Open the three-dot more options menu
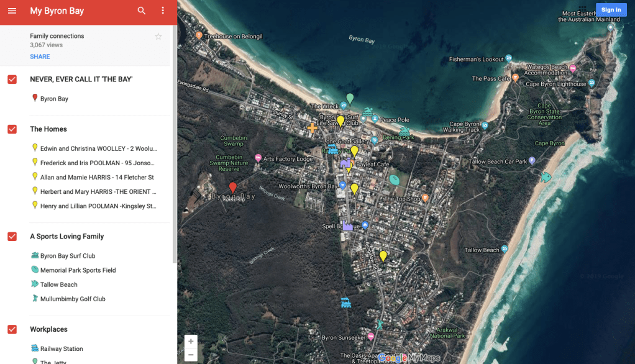The height and width of the screenshot is (364, 635). pyautogui.click(x=163, y=11)
